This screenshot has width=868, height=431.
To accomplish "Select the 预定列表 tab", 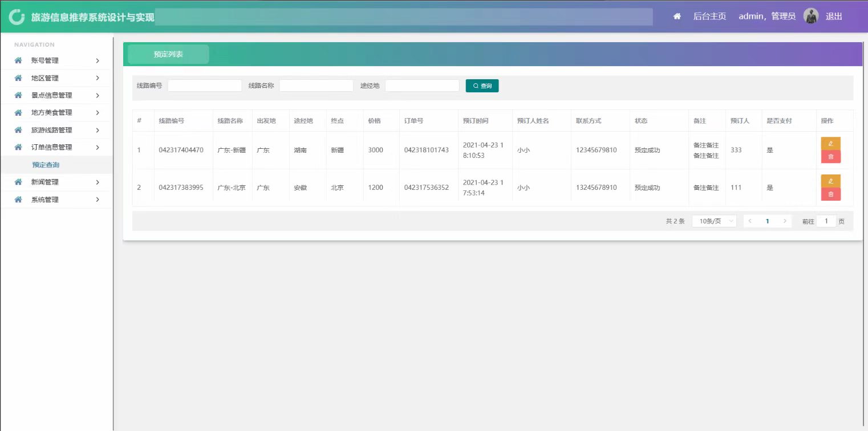I will (168, 54).
